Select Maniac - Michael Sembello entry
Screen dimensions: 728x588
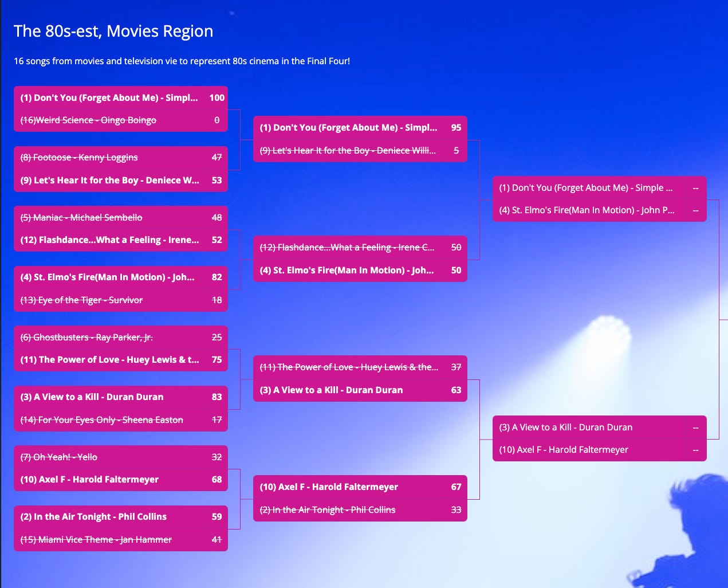[121, 217]
